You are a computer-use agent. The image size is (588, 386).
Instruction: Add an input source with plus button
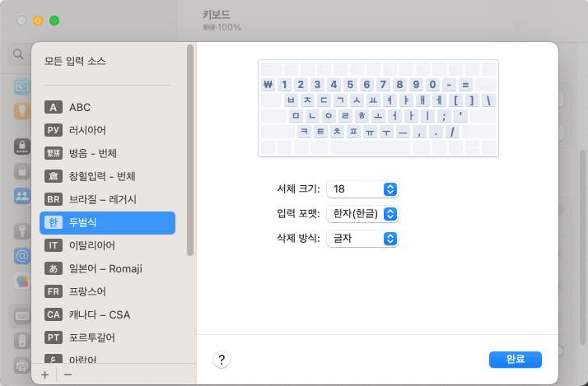pyautogui.click(x=45, y=374)
